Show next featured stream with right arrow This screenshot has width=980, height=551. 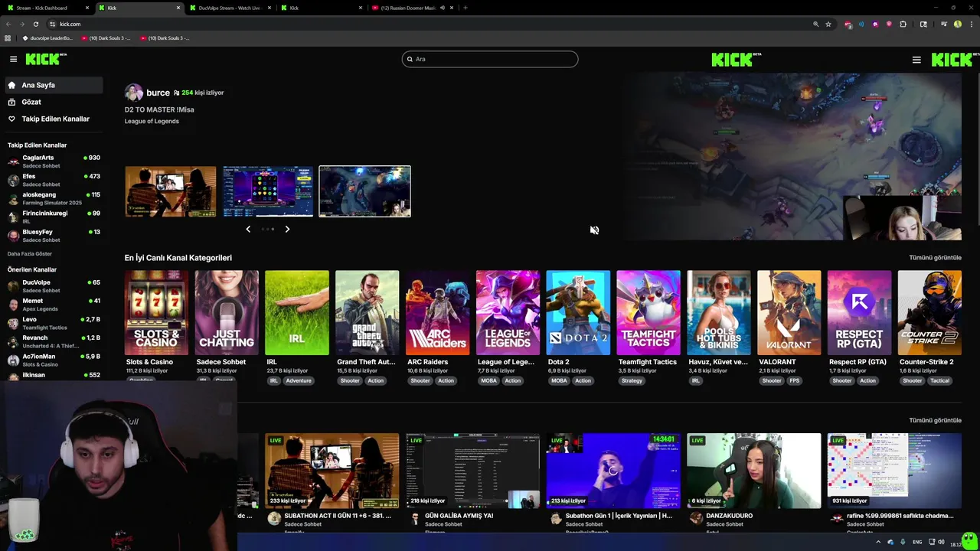point(287,229)
